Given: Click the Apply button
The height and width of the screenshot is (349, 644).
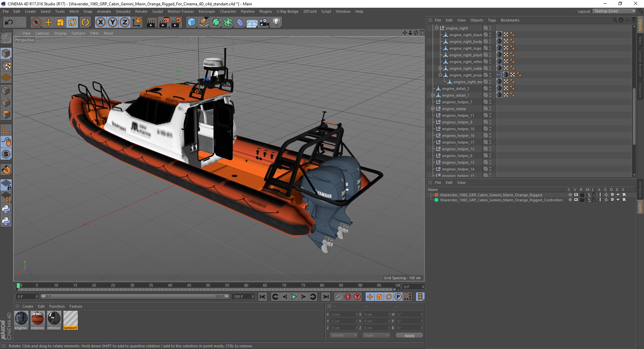Looking at the screenshot, I should (409, 336).
